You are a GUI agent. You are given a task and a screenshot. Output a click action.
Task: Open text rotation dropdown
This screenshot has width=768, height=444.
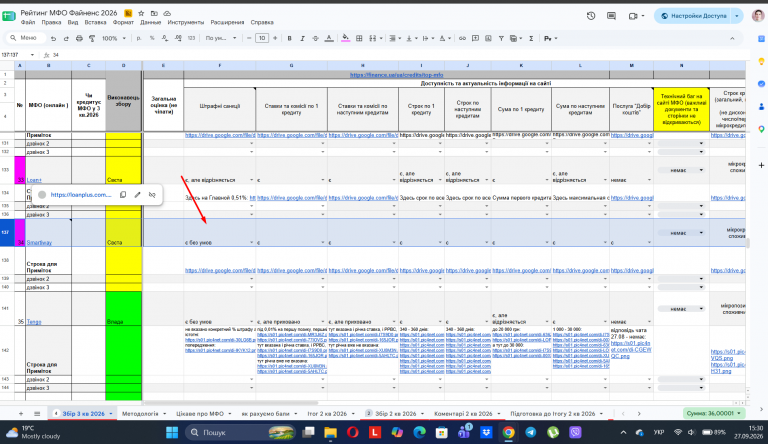click(x=444, y=38)
